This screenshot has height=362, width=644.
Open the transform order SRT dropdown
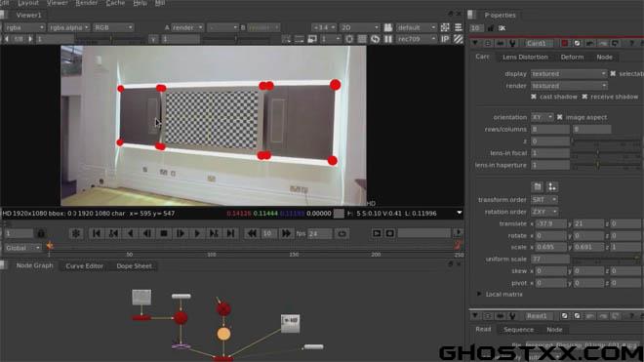[x=543, y=199]
